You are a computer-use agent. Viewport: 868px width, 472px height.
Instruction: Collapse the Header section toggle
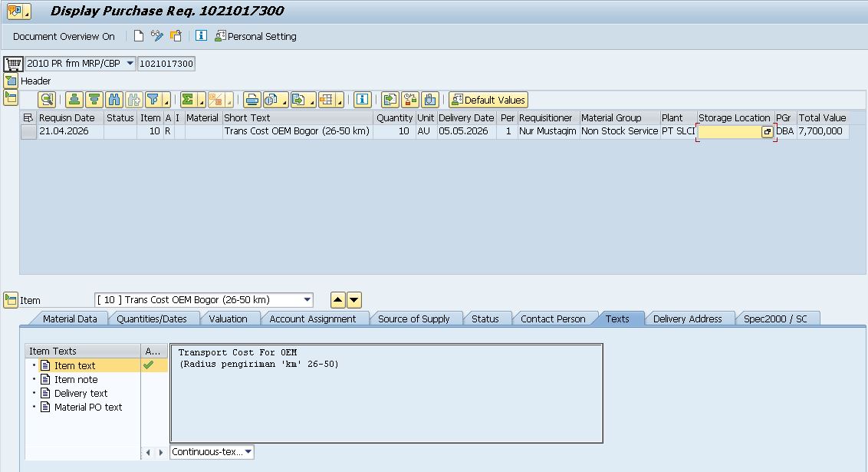click(x=11, y=81)
